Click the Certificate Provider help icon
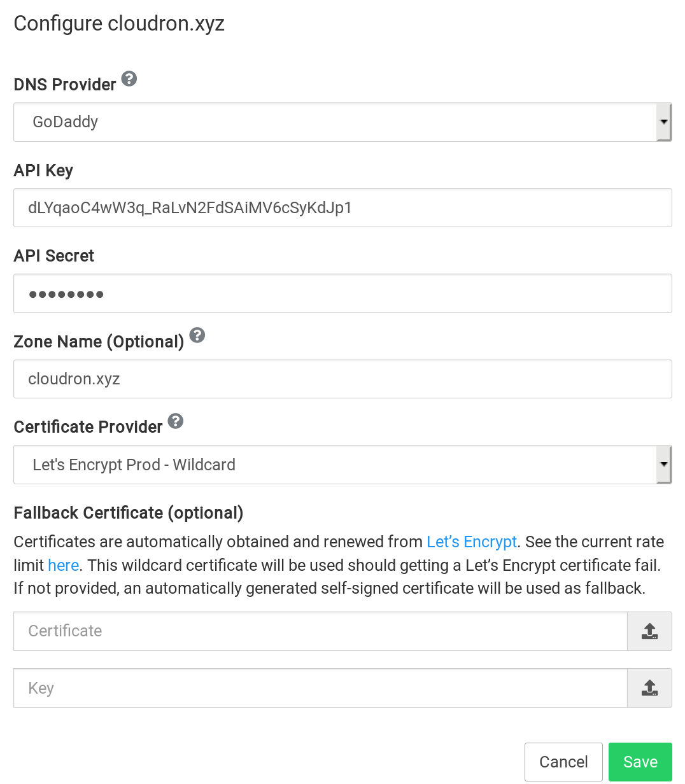685x784 pixels. click(x=176, y=421)
